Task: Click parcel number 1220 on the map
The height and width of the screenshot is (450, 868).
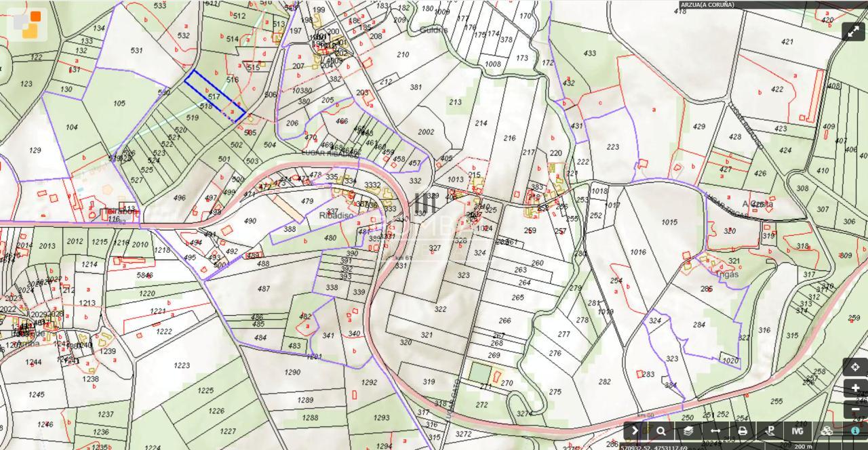Action: coord(147,294)
